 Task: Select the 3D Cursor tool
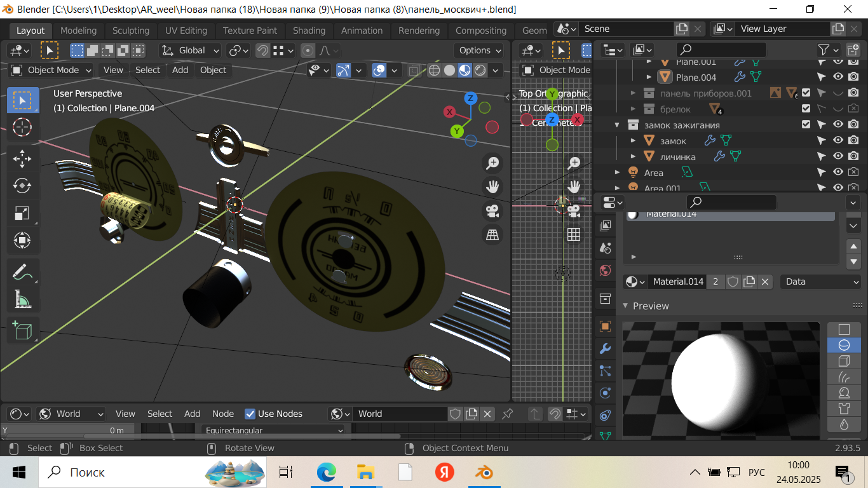[x=22, y=127]
